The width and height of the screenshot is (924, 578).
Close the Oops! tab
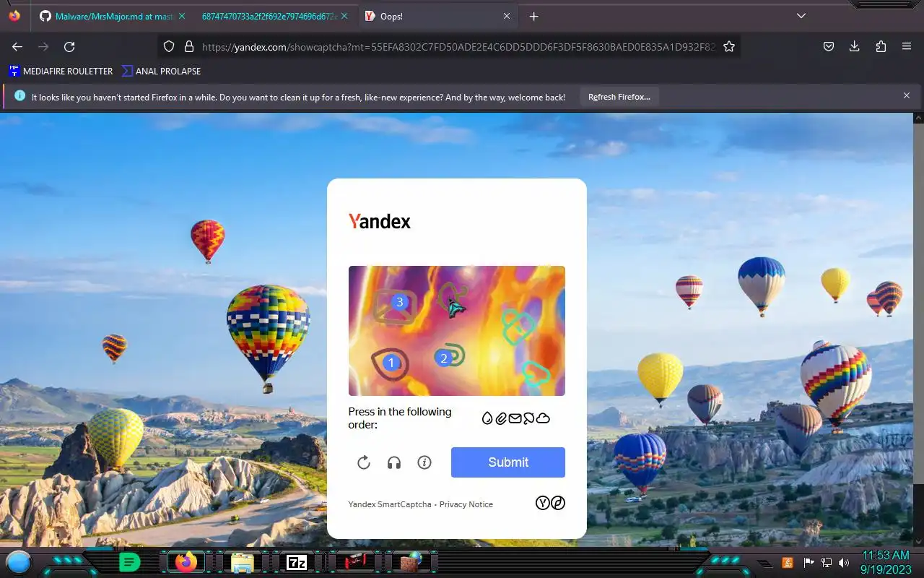pos(506,16)
